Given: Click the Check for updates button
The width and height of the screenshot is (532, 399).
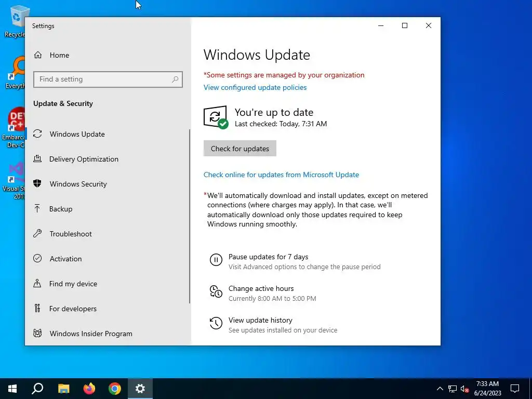Looking at the screenshot, I should pyautogui.click(x=240, y=149).
